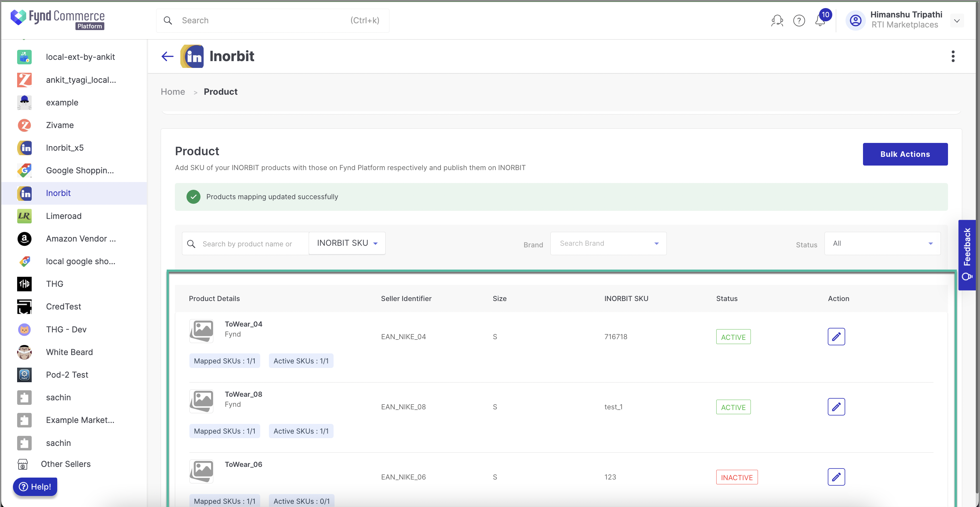Select local google shopping in the sidebar
The height and width of the screenshot is (507, 980).
75,262
